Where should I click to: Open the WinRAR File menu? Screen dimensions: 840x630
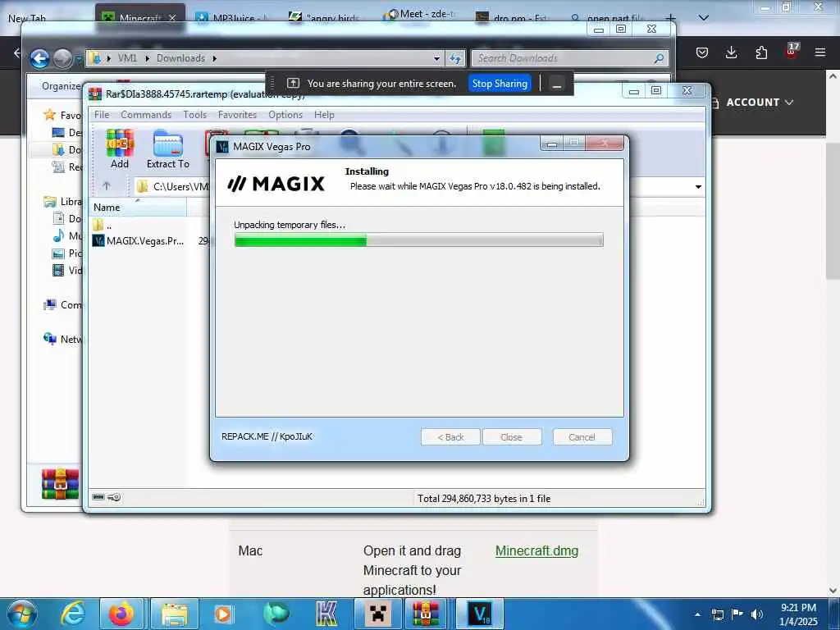point(101,115)
